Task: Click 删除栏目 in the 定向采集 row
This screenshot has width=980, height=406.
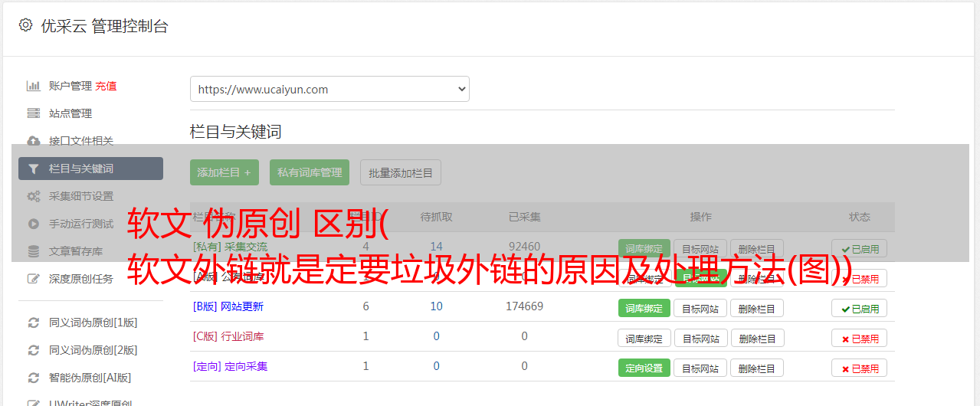Action: tap(757, 368)
